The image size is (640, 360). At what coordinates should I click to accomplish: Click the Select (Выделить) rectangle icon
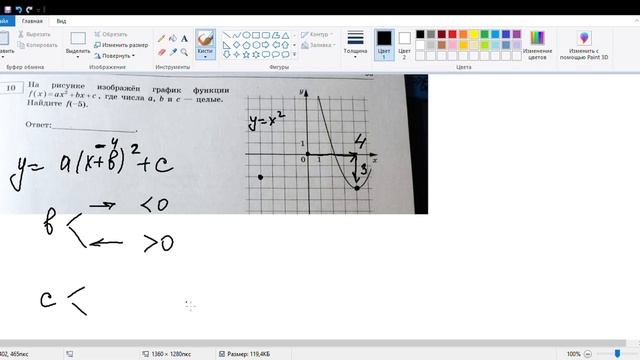click(78, 38)
